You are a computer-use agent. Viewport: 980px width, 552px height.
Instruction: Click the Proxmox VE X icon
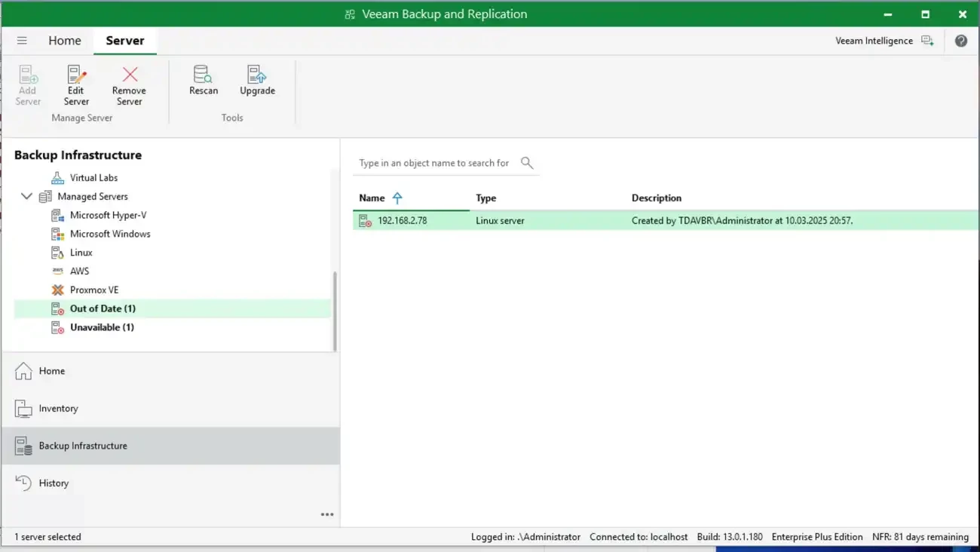point(57,290)
